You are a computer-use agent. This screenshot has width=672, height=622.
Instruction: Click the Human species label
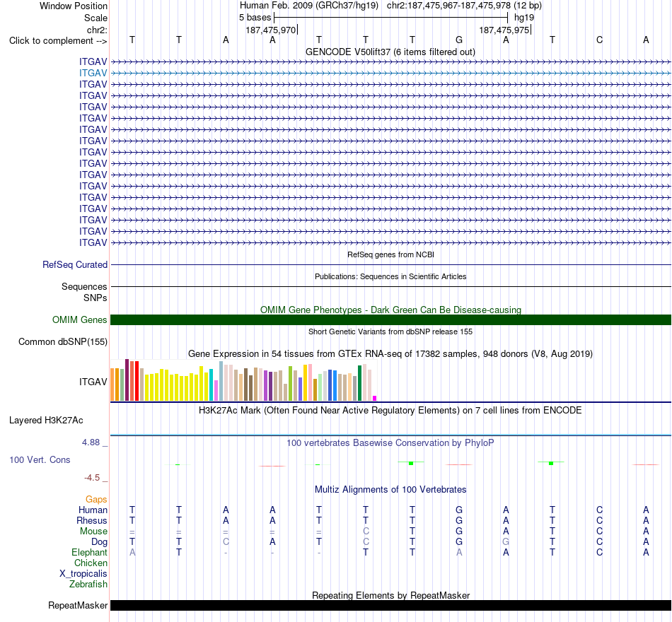pos(93,510)
